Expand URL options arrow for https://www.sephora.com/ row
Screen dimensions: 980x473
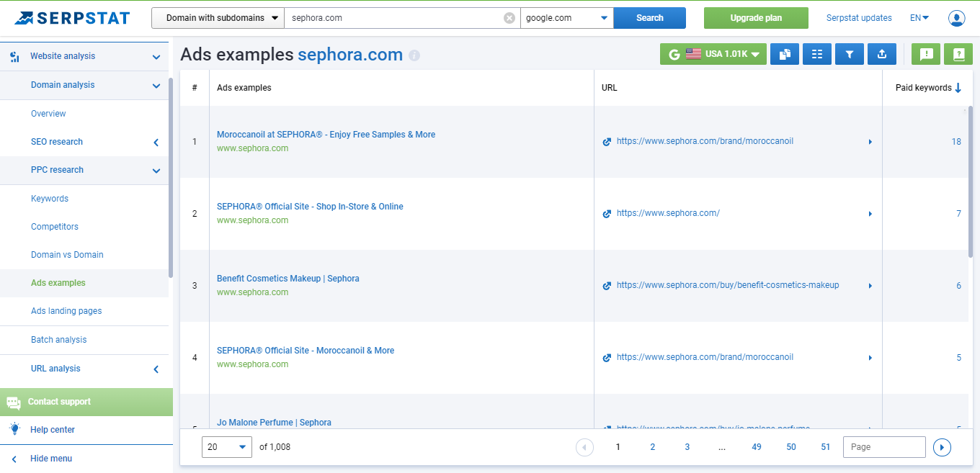pos(870,214)
